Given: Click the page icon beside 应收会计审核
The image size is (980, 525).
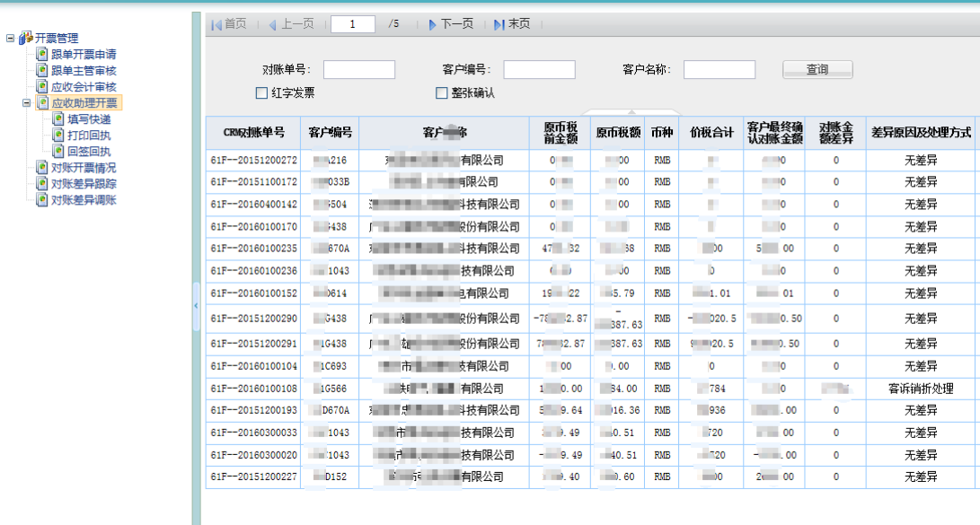Looking at the screenshot, I should point(42,87).
